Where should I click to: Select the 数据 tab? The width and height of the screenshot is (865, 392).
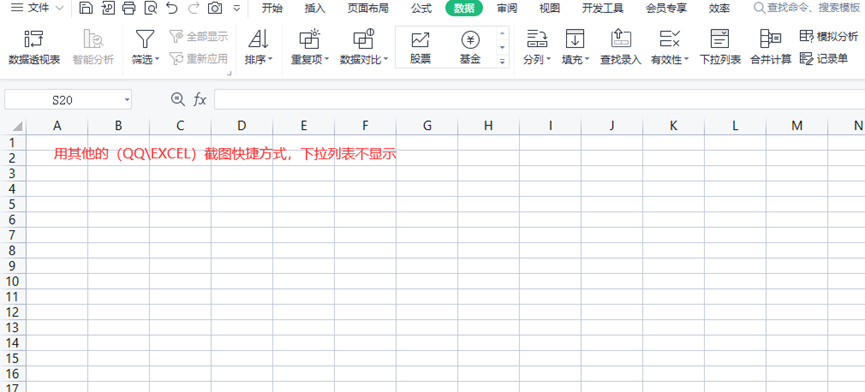click(x=464, y=8)
